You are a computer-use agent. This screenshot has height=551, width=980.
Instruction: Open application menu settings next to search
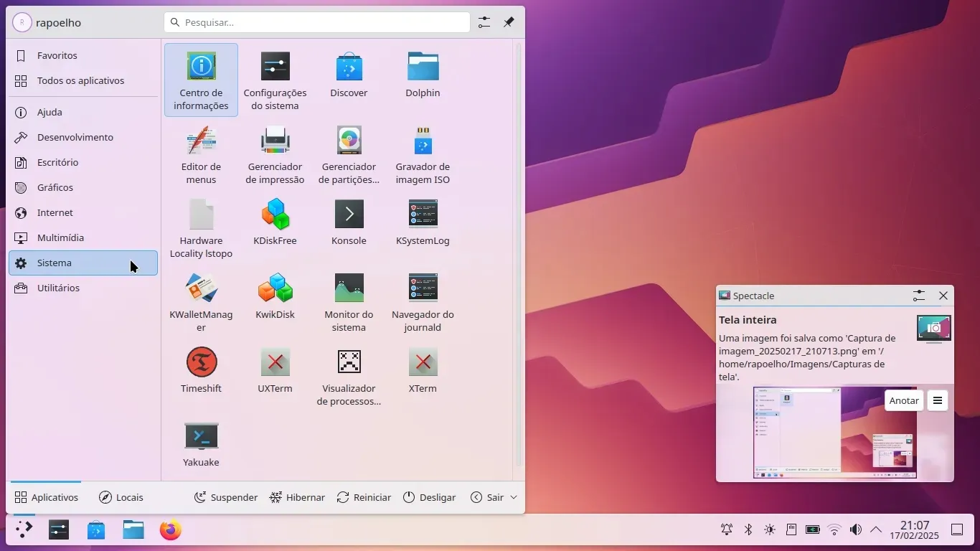(x=484, y=22)
